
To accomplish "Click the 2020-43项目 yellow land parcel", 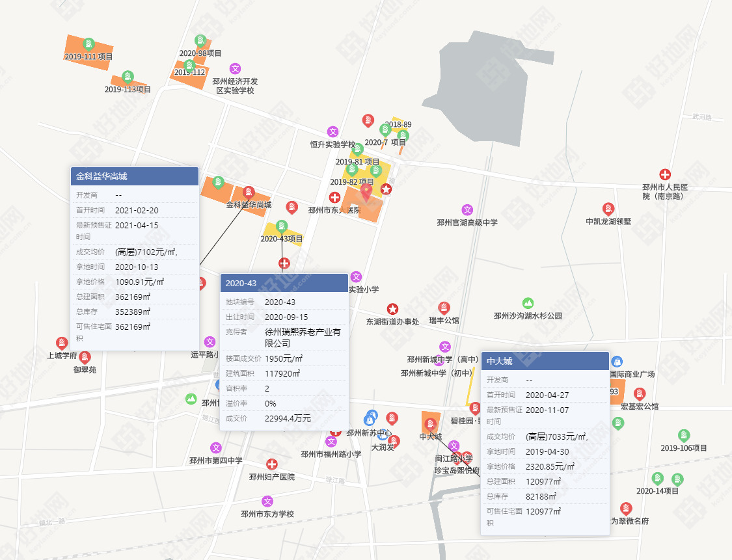I will click(283, 235).
